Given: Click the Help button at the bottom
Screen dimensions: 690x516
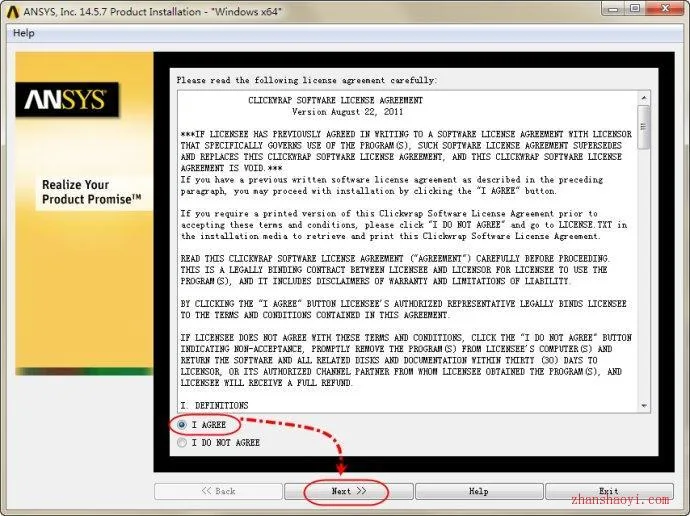Looking at the screenshot, I should pyautogui.click(x=479, y=491).
